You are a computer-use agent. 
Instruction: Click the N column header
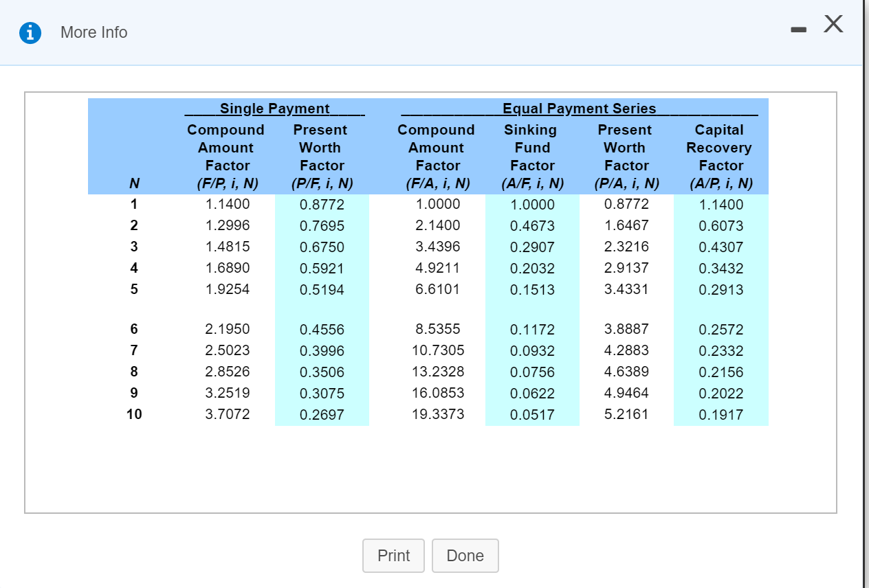pos(133,183)
